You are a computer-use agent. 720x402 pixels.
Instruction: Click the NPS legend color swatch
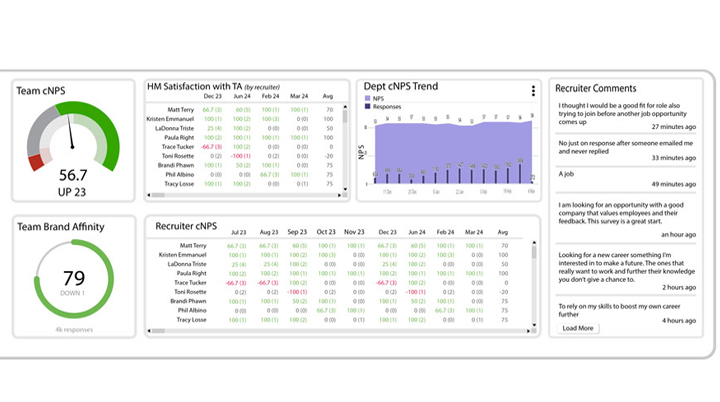tap(368, 99)
